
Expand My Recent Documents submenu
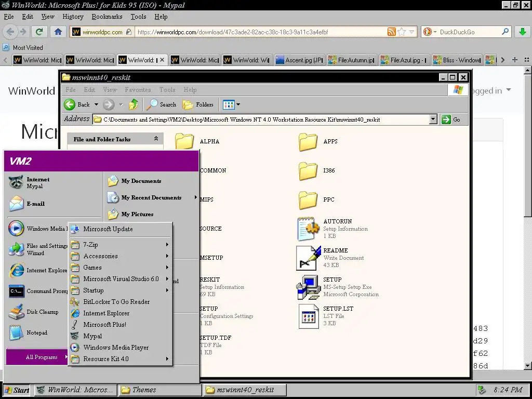tap(152, 197)
